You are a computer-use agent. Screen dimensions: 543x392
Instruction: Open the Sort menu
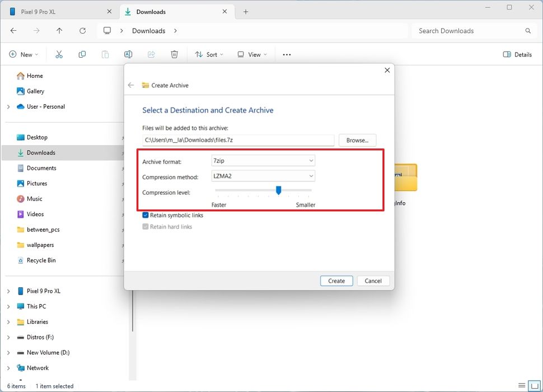[x=209, y=54]
